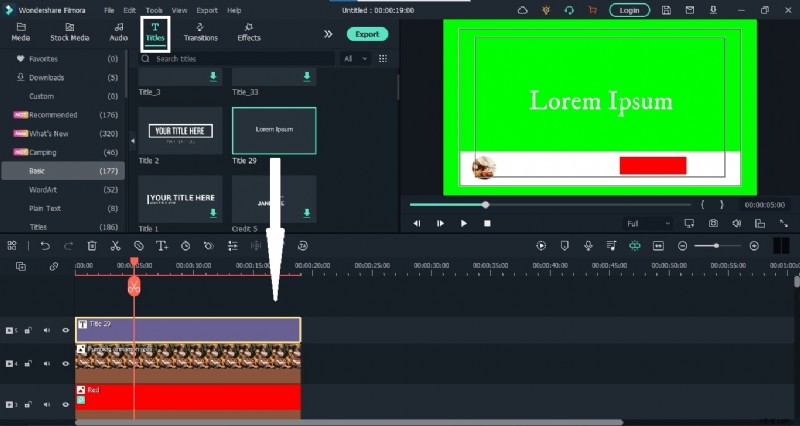
Task: Step back one frame in preview
Action: [417, 223]
